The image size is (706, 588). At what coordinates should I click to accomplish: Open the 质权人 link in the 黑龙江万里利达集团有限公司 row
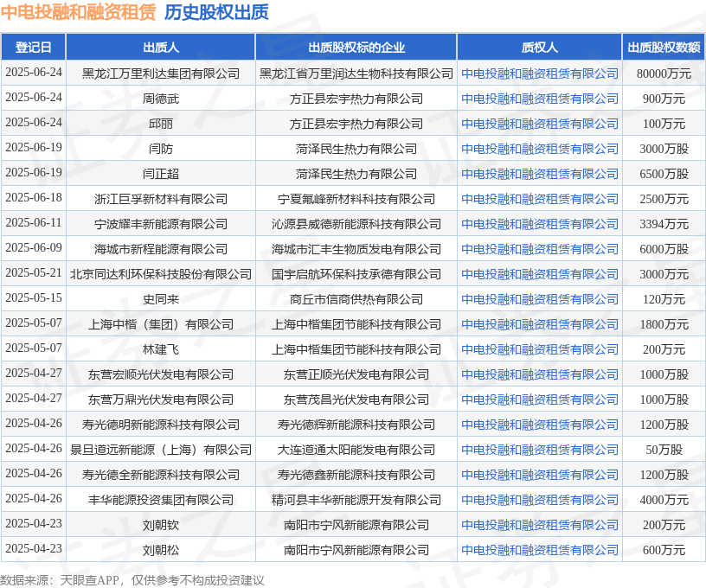[539, 73]
